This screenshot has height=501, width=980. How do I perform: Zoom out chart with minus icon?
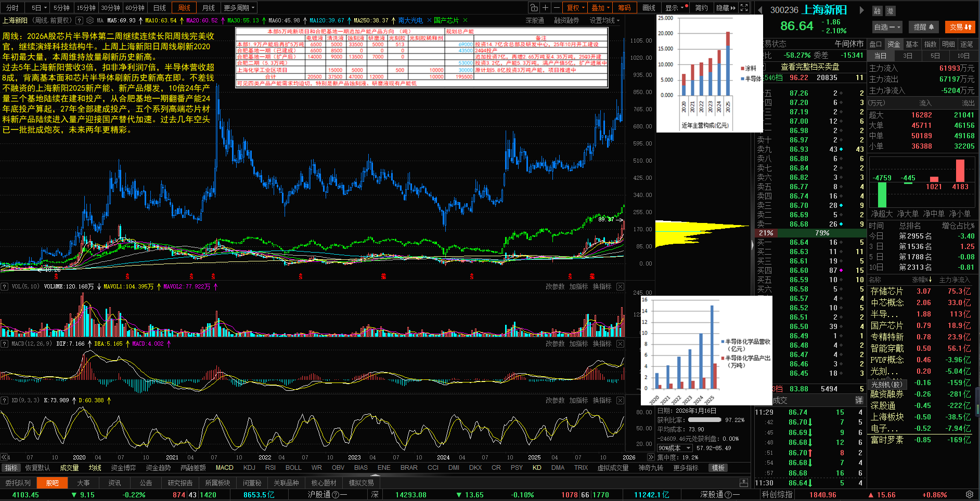pos(557,8)
